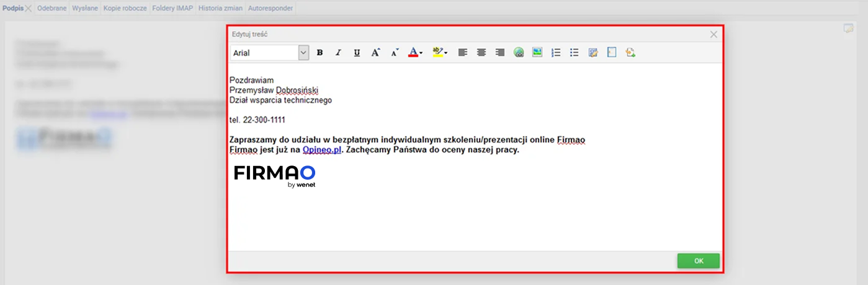
Task: Click the line 'Dział wsparcia technicznego'
Action: pos(280,100)
